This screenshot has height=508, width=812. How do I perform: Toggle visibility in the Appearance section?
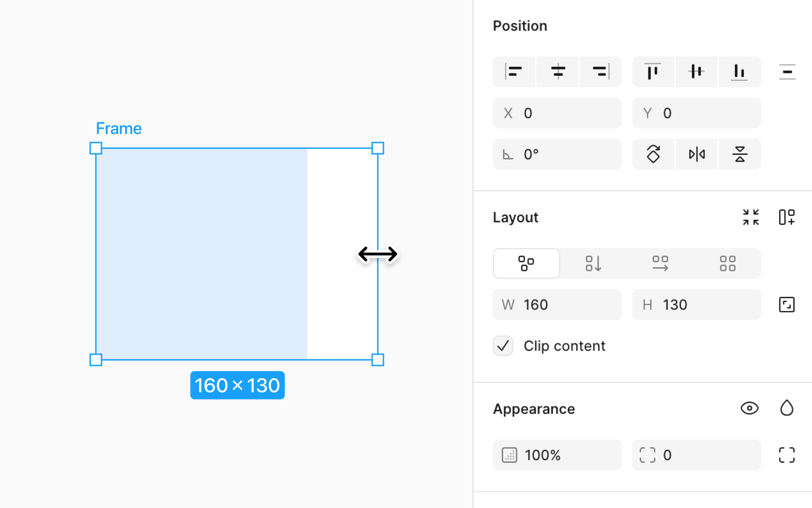(750, 408)
